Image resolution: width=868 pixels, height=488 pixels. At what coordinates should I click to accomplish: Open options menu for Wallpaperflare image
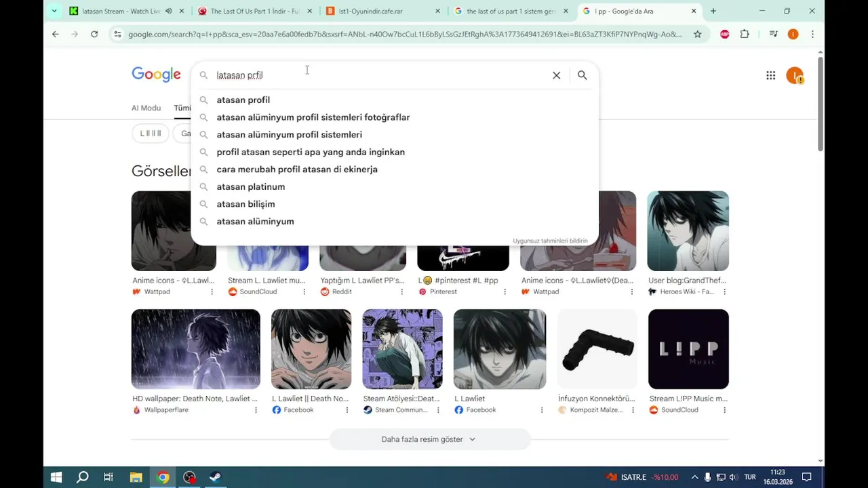[256, 410]
